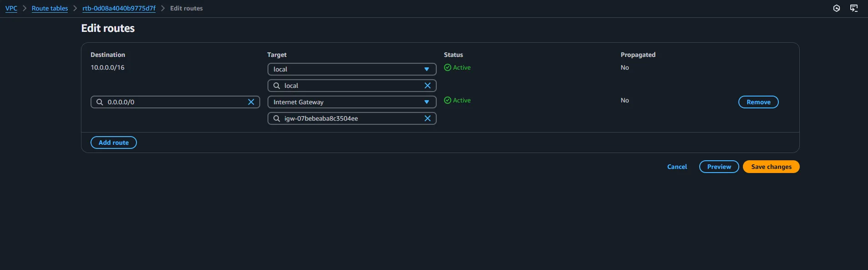Viewport: 868px width, 270px height.
Task: Remove the 0.0.0.0/0 route
Action: [758, 102]
